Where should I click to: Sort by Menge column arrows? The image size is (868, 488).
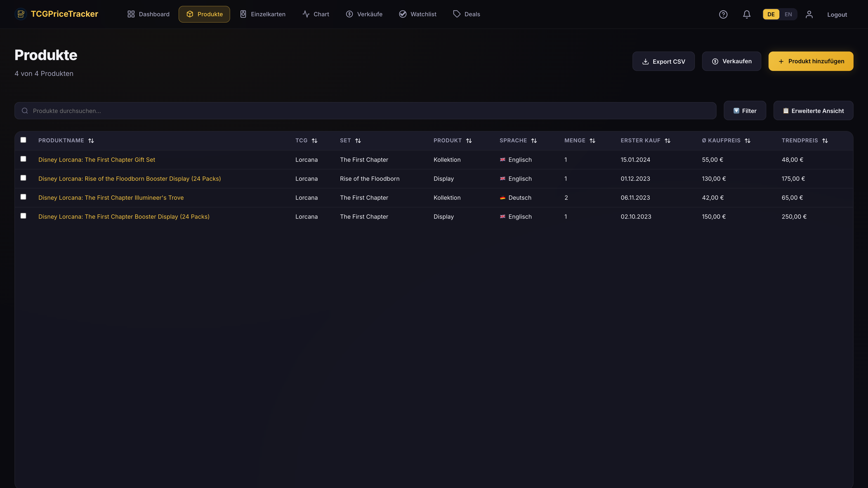coord(592,141)
